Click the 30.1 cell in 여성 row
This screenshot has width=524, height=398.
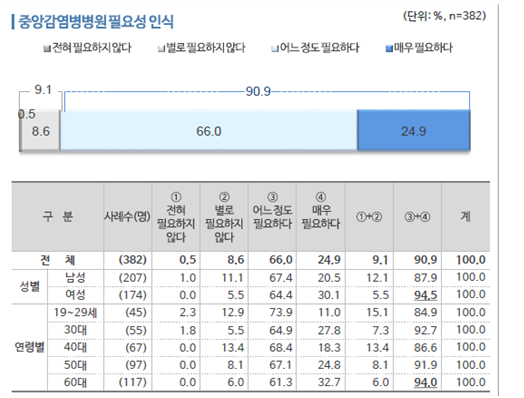[x=329, y=295]
